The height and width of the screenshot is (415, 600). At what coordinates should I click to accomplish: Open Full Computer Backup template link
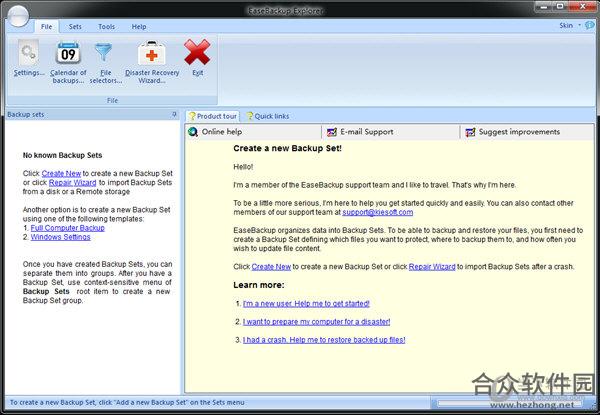68,228
